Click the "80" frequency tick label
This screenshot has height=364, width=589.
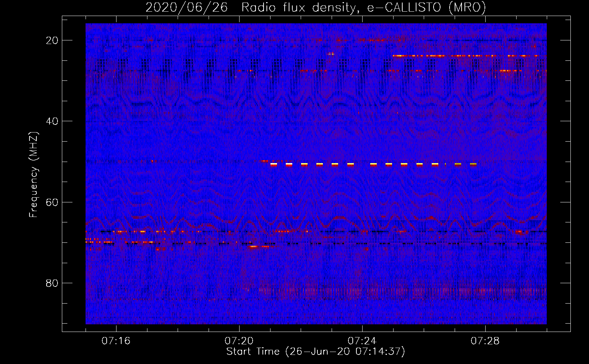(52, 283)
